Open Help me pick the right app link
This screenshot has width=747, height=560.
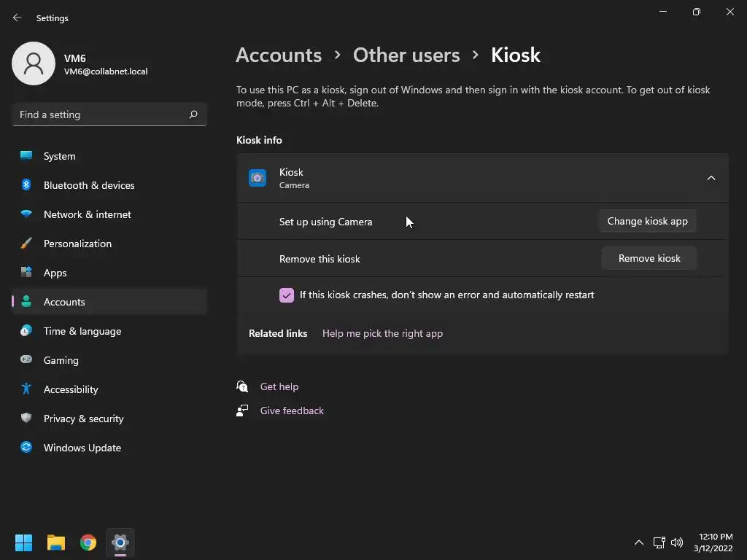(382, 333)
